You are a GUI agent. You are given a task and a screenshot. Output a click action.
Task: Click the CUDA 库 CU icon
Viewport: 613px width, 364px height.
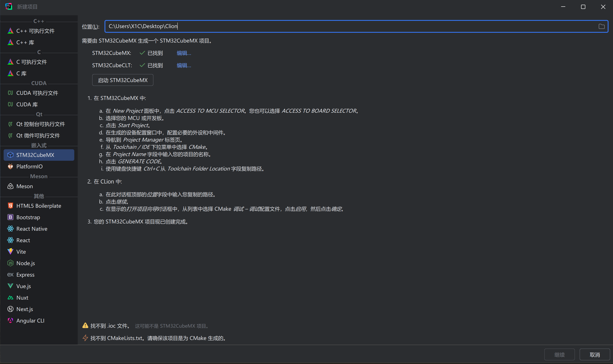click(x=10, y=104)
